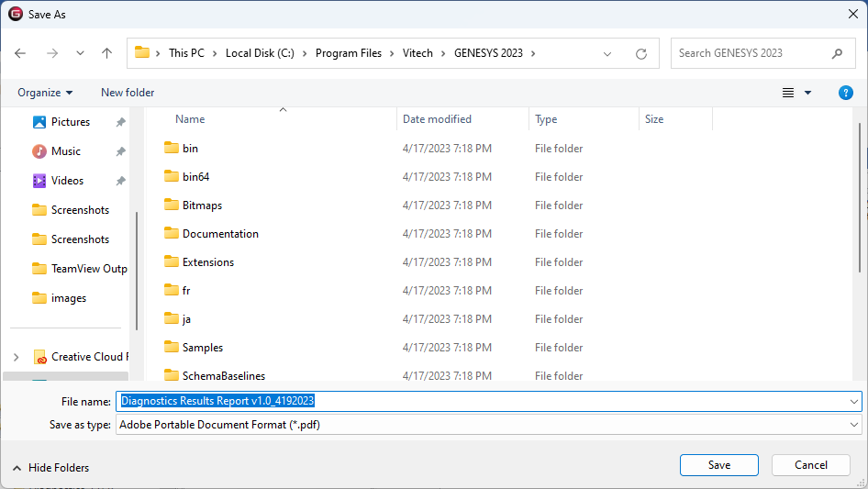Viewport: 868px width, 489px height.
Task: Click the Cancel button
Action: [811, 465]
